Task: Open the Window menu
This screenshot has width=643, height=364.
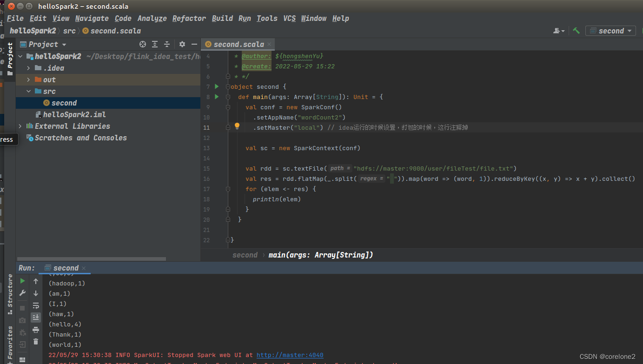Action: tap(314, 18)
